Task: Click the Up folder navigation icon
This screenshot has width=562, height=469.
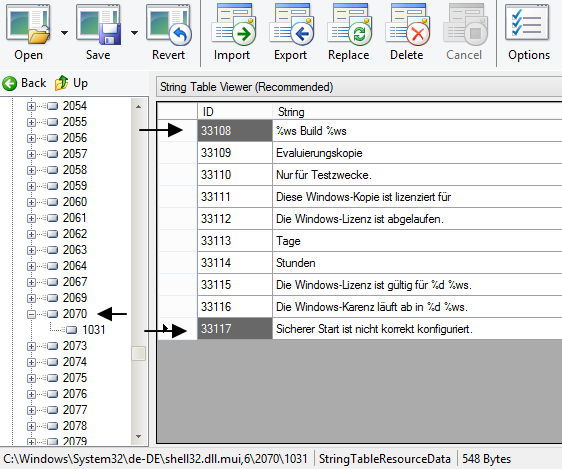Action: (61, 83)
